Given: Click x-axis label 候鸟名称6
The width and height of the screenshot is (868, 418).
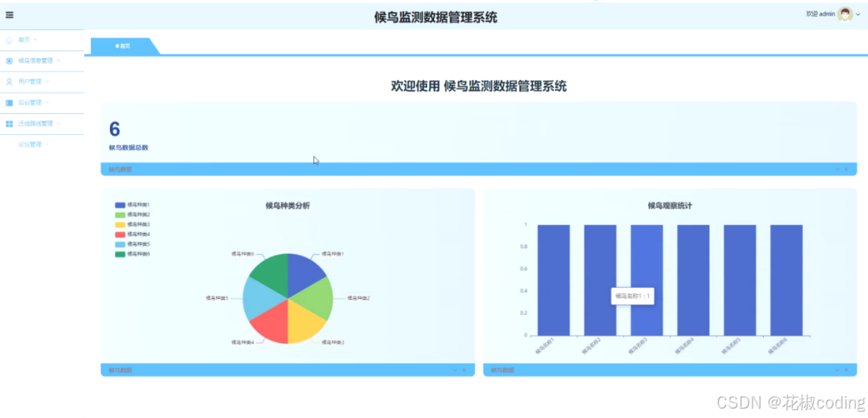Looking at the screenshot, I should (x=778, y=347).
